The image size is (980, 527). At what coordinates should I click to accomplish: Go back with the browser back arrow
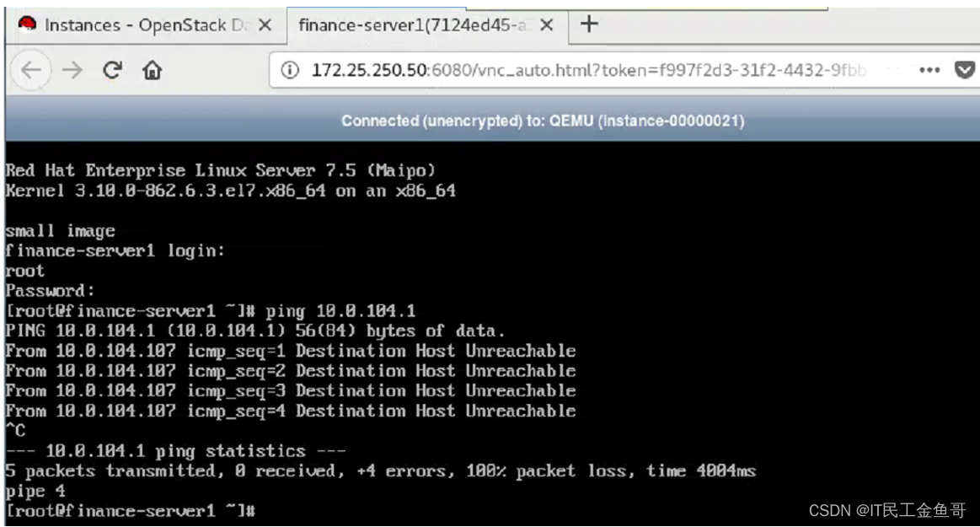pos(31,70)
